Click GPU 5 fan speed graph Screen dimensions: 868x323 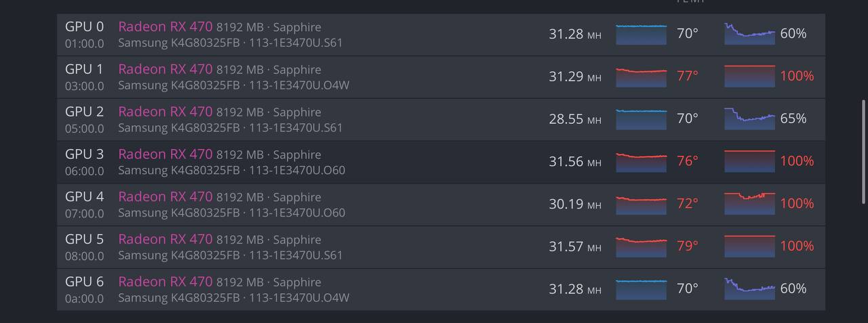pos(749,246)
